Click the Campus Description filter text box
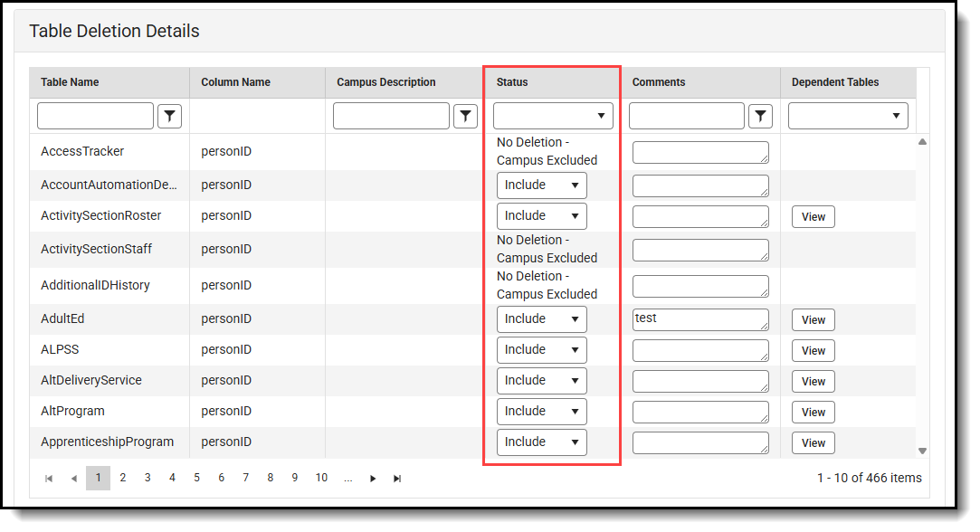980x532 pixels. [x=391, y=116]
